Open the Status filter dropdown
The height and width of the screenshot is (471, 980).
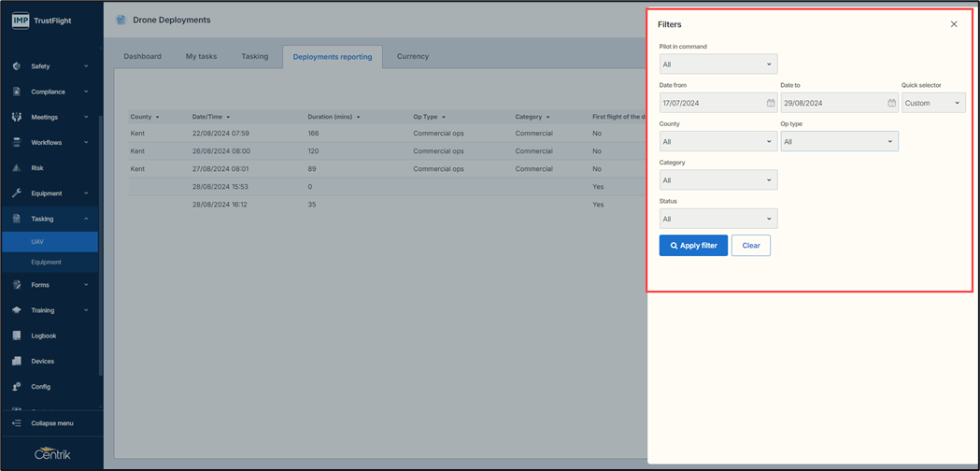pyautogui.click(x=717, y=219)
